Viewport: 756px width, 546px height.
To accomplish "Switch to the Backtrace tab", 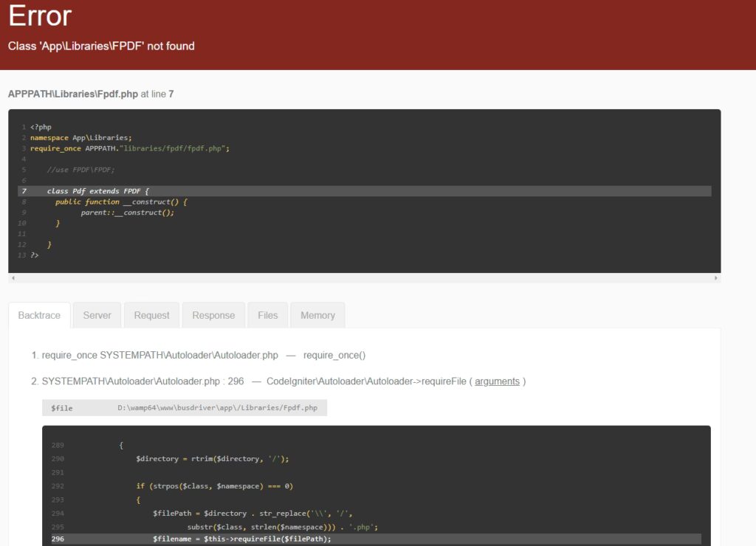I will [39, 315].
